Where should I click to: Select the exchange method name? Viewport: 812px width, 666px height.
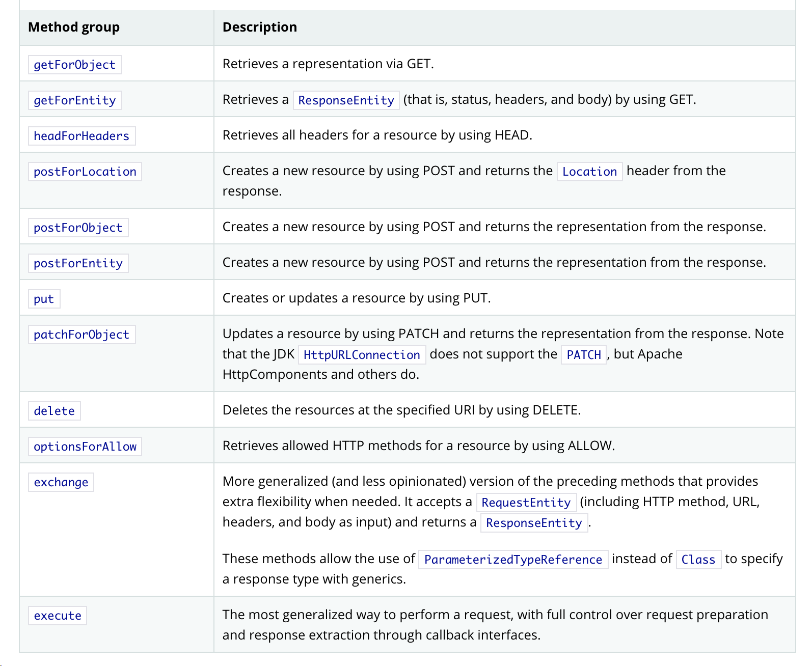click(61, 482)
